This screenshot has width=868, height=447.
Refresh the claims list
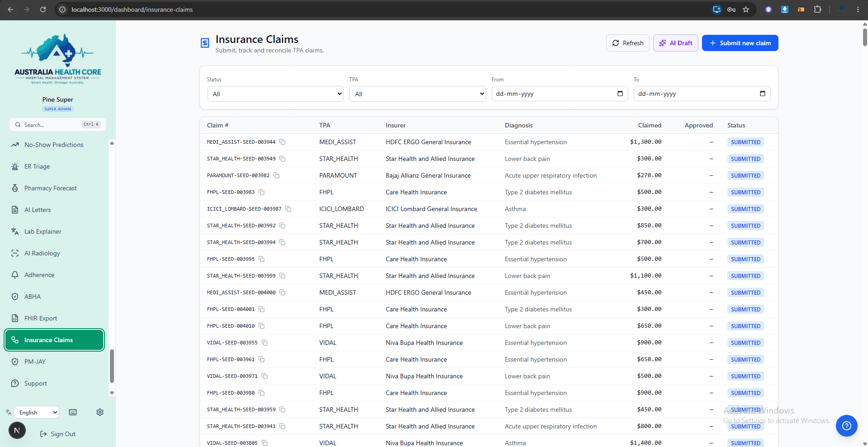click(628, 43)
